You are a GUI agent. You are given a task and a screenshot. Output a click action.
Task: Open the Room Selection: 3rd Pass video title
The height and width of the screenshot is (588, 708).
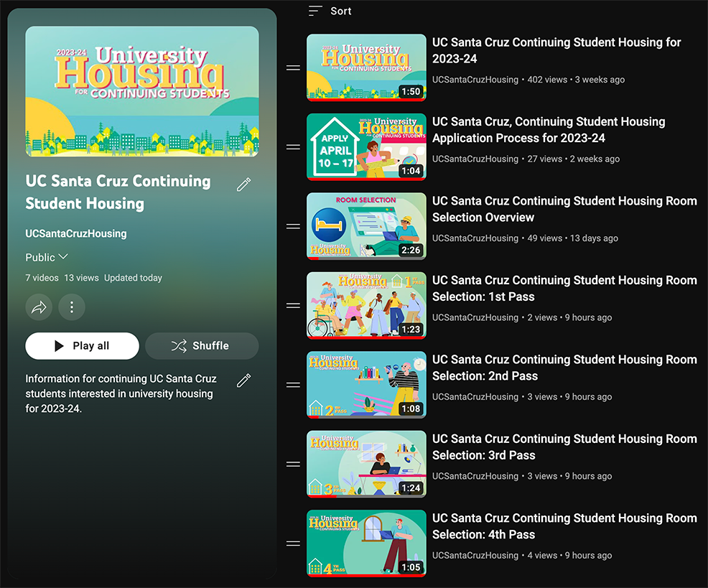(564, 447)
